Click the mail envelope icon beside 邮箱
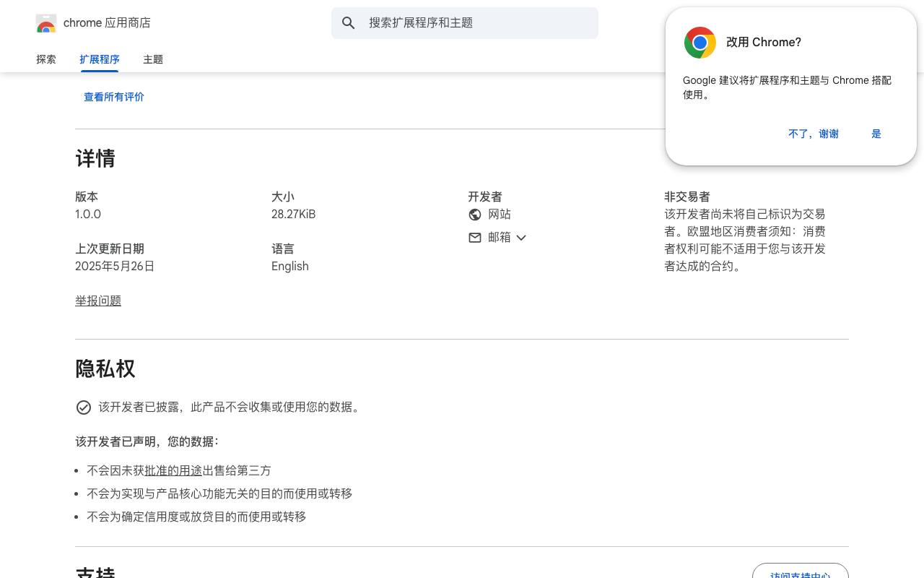This screenshot has height=578, width=924. (475, 238)
